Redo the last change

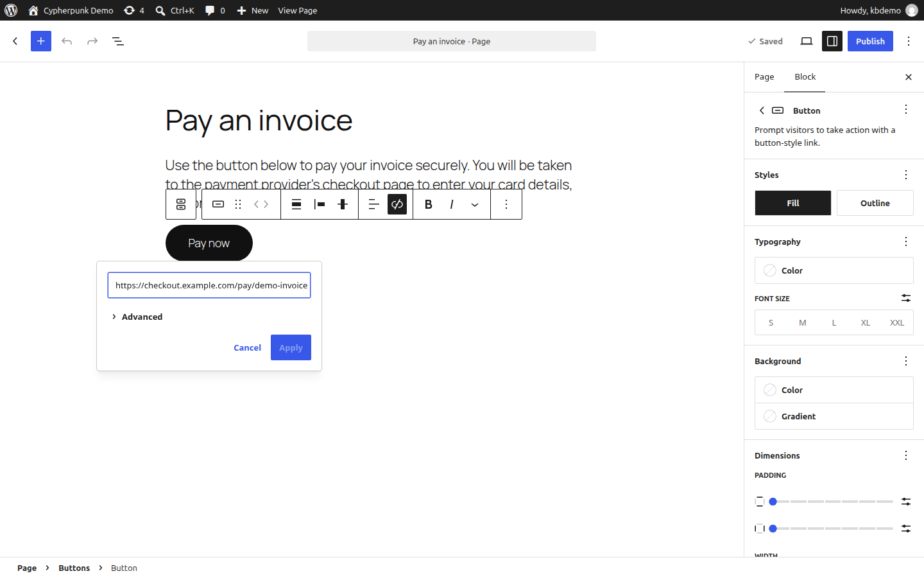pyautogui.click(x=92, y=41)
